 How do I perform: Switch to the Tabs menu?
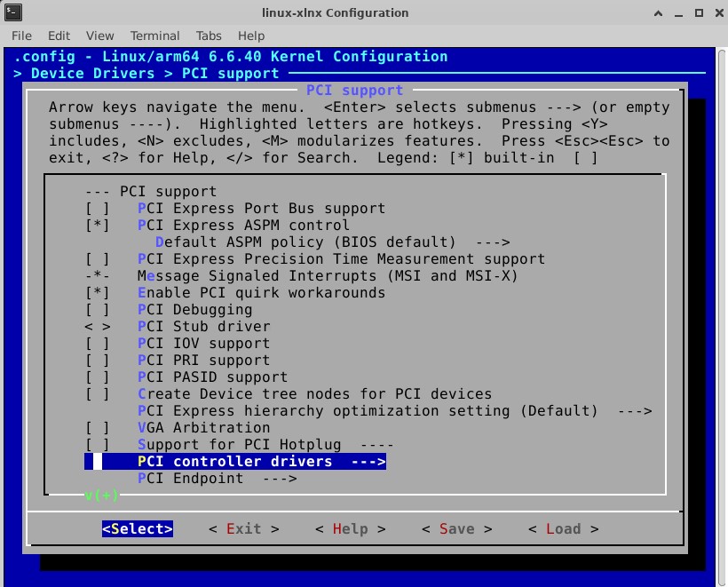coord(209,36)
